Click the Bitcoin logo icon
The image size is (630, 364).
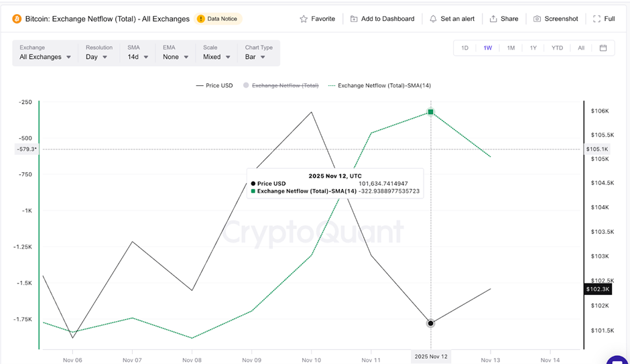pos(17,19)
